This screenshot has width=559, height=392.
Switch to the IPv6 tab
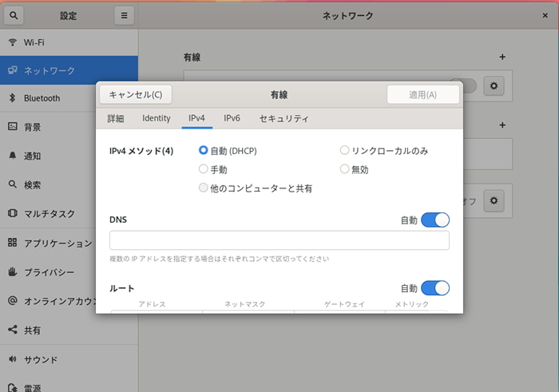point(232,118)
